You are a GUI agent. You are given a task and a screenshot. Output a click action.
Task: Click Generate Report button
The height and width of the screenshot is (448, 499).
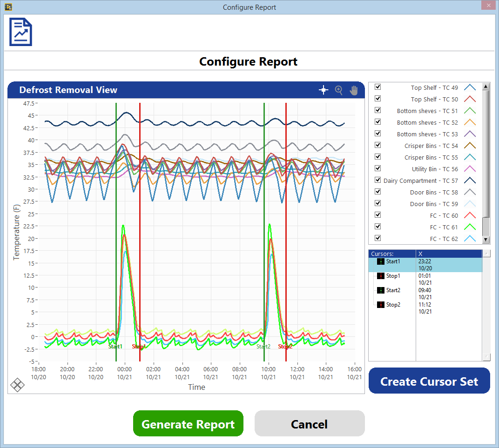(188, 423)
